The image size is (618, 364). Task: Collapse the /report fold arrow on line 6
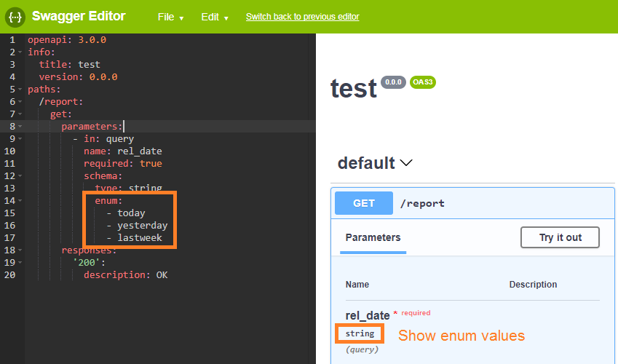point(20,102)
